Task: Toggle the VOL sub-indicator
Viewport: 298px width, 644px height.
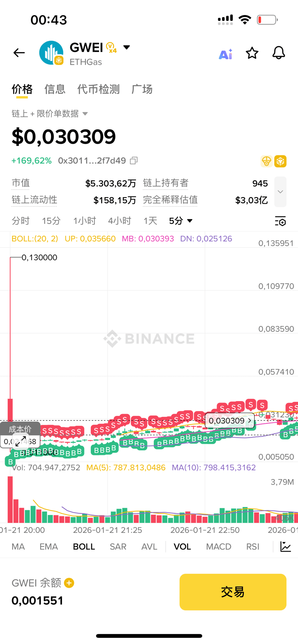Action: point(182,547)
